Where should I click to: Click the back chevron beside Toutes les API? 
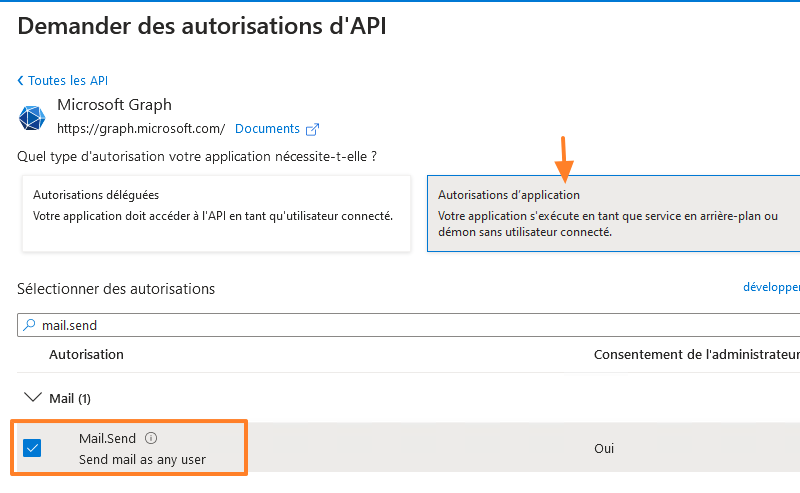(x=20, y=81)
